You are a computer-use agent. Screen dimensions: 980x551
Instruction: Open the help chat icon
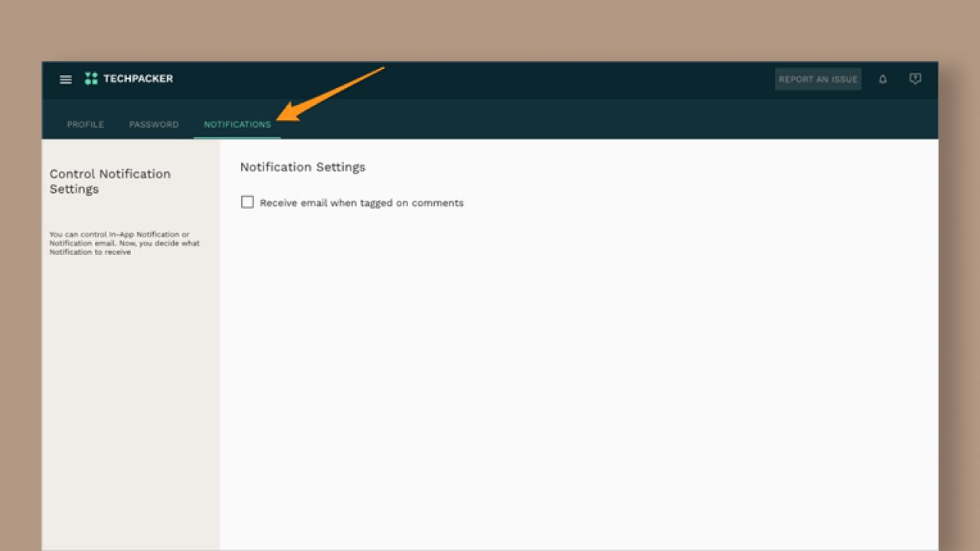coord(915,79)
